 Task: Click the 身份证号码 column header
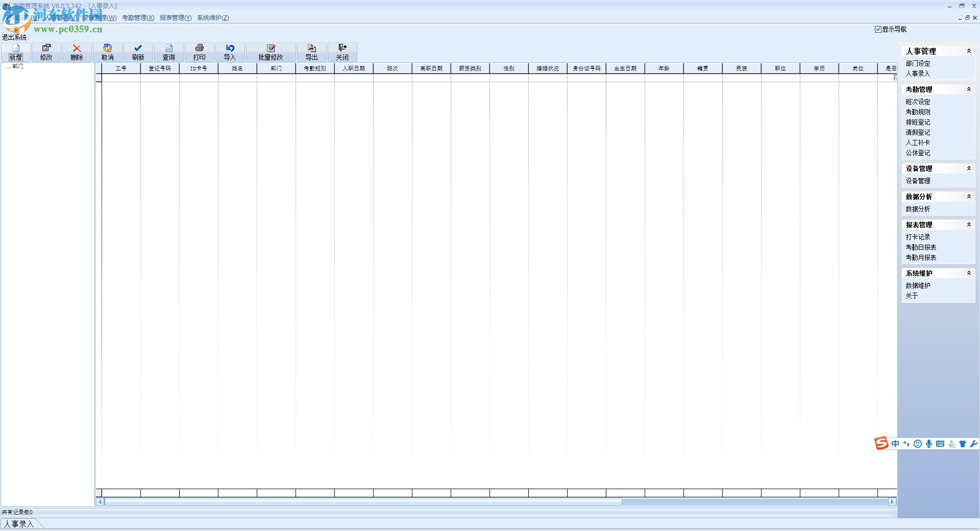pos(586,68)
